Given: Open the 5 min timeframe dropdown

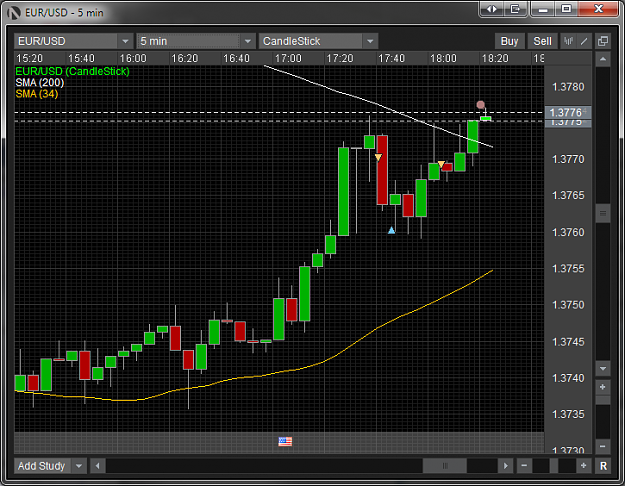Looking at the screenshot, I should click(x=248, y=41).
